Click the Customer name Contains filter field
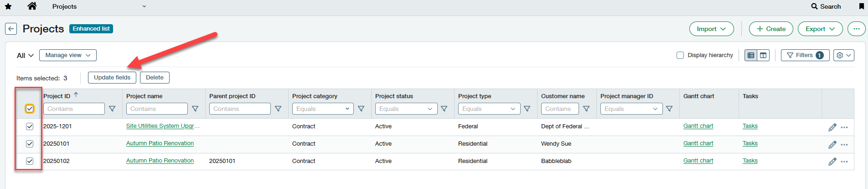Screen dimensions: 868x189 click(560, 109)
